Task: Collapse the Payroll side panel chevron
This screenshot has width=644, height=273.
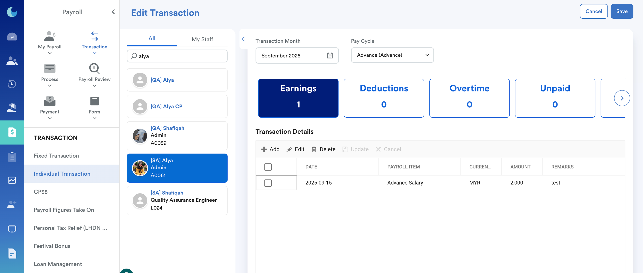Action: point(113,12)
